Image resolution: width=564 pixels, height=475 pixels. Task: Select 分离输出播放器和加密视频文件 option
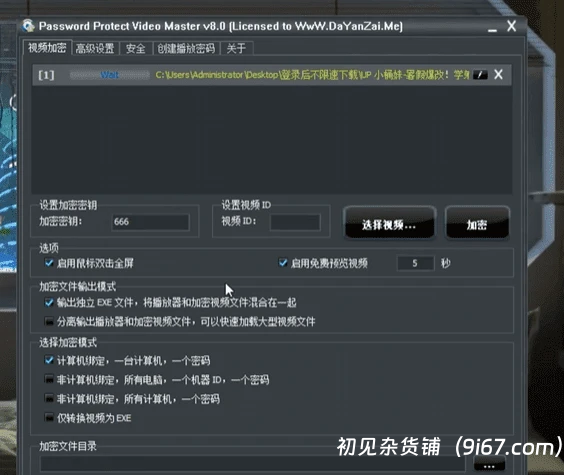(x=49, y=321)
